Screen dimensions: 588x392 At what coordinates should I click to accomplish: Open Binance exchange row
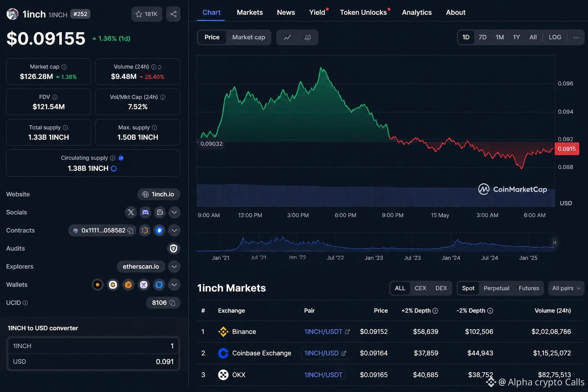(x=390, y=332)
